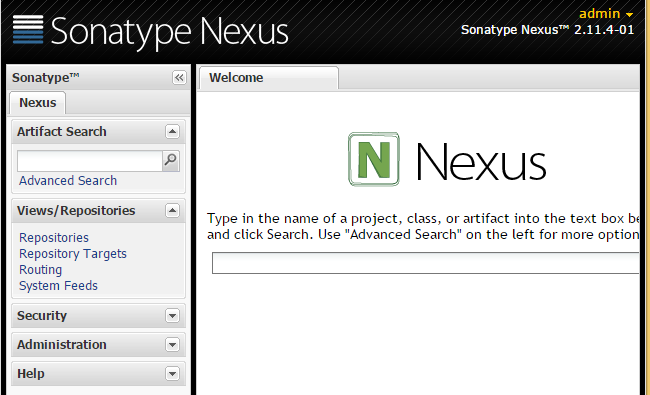650x395 pixels.
Task: Open the Repositories link
Action: pos(54,237)
